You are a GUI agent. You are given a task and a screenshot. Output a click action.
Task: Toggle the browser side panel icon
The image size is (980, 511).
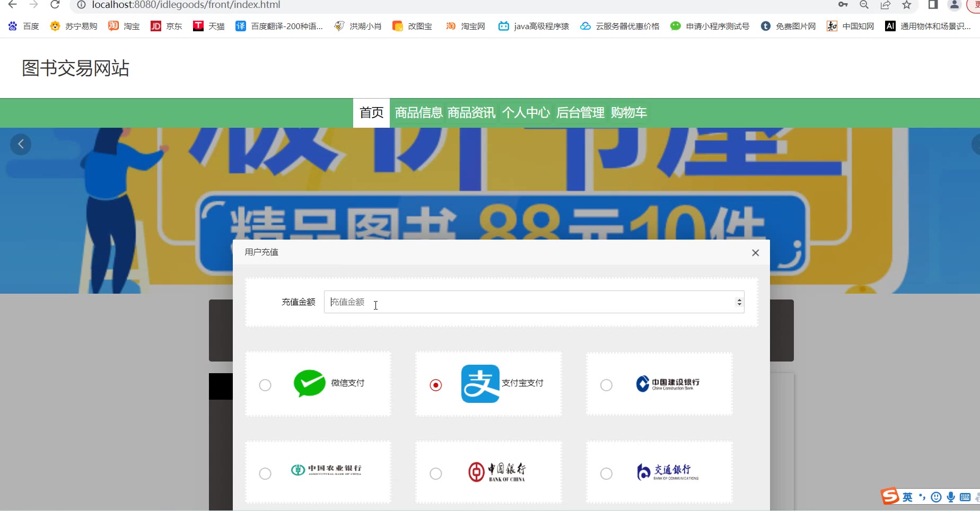(x=933, y=5)
